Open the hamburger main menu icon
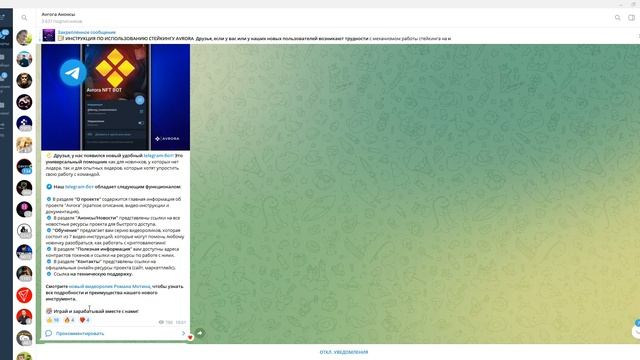Image resolution: width=640 pixels, height=360 pixels. [x=2, y=17]
